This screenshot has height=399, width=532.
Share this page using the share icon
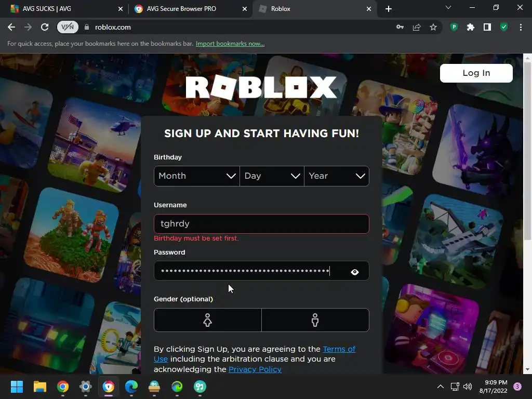[x=417, y=27]
